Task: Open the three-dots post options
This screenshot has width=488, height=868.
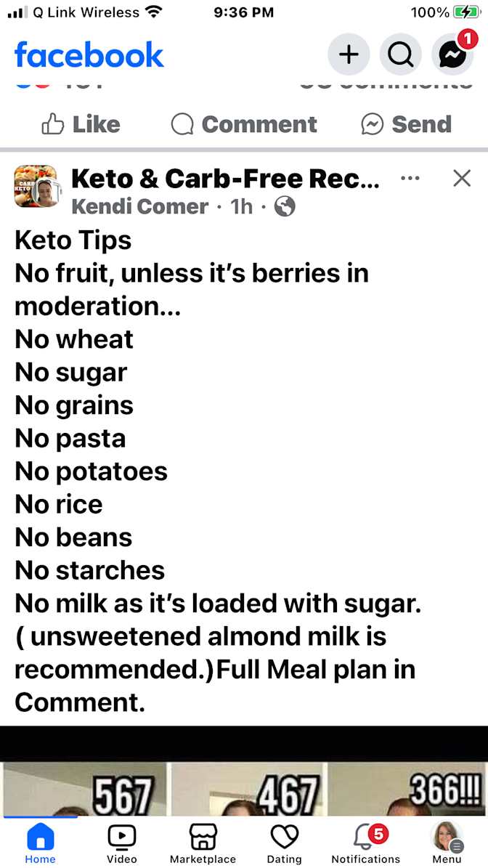Action: pos(410,178)
